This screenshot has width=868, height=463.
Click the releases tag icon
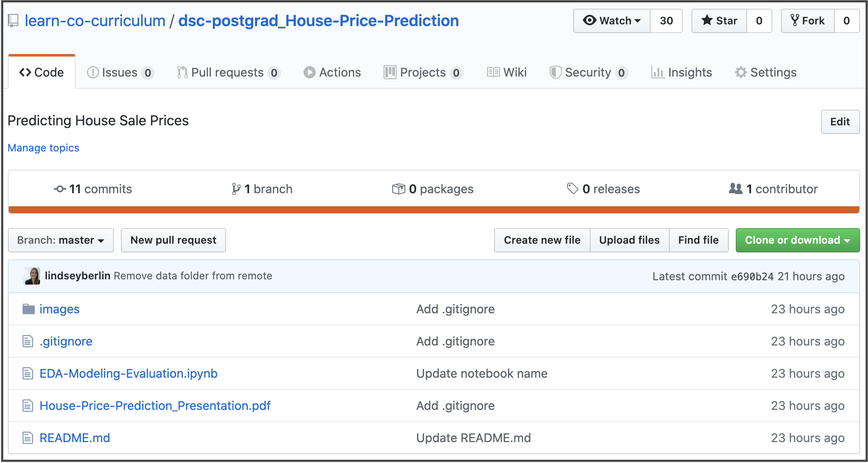573,188
